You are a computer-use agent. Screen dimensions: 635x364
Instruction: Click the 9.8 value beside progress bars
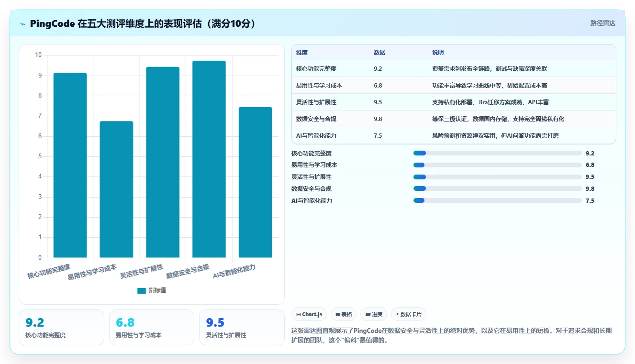[590, 189]
